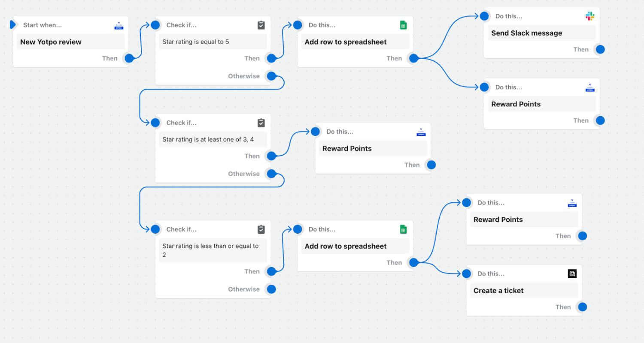Screen dimensions: 644x343
Task: Click Otherwise output dot on less than 2 check
Action: pos(271,289)
